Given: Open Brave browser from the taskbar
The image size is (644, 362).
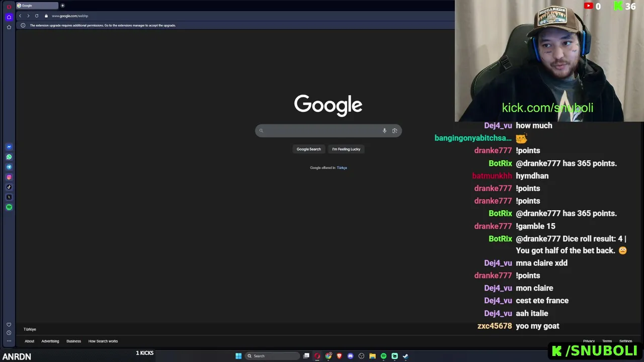Looking at the screenshot, I should coord(339,356).
